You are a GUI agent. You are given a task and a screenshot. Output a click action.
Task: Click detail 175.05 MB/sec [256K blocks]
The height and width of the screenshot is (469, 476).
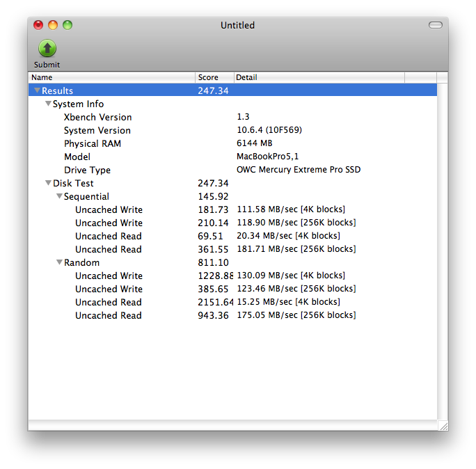pyautogui.click(x=296, y=315)
